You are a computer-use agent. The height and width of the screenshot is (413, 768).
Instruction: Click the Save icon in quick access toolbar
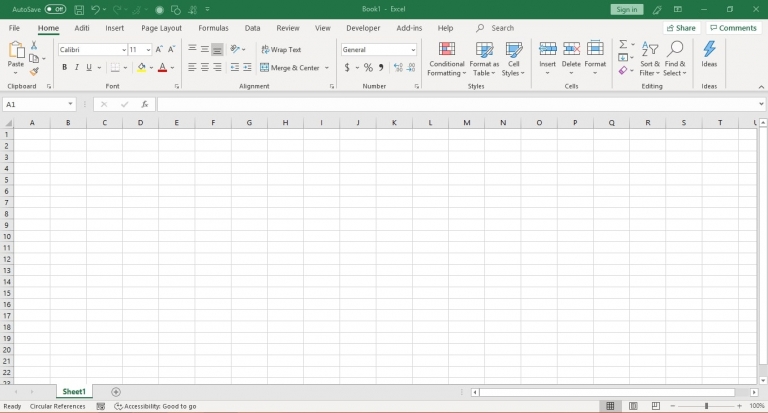tap(79, 9)
